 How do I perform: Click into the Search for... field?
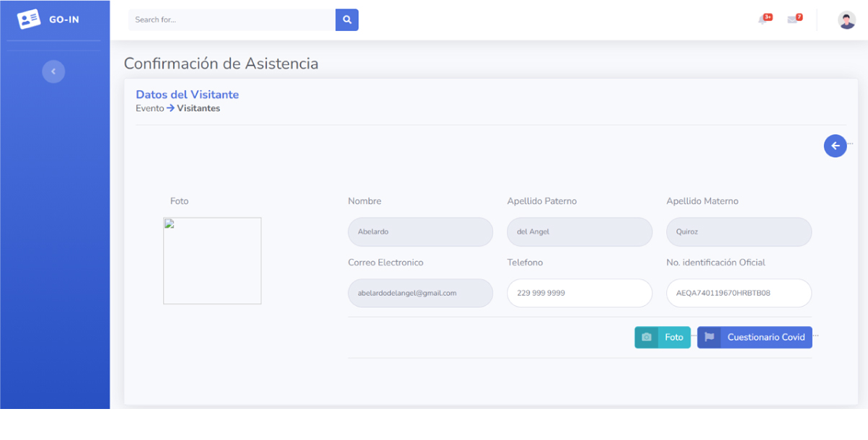pos(231,19)
